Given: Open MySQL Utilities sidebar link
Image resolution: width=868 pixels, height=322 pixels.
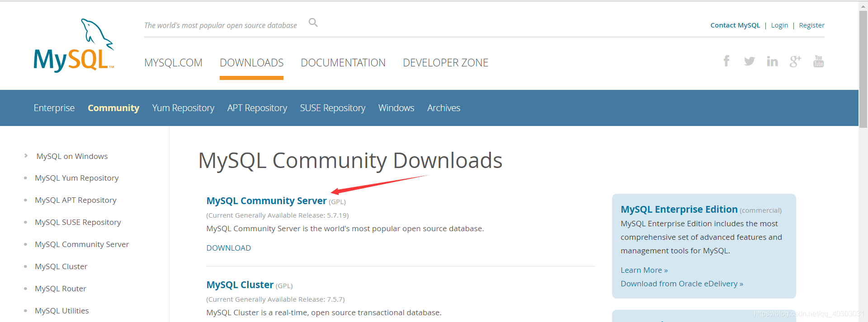Looking at the screenshot, I should [62, 311].
